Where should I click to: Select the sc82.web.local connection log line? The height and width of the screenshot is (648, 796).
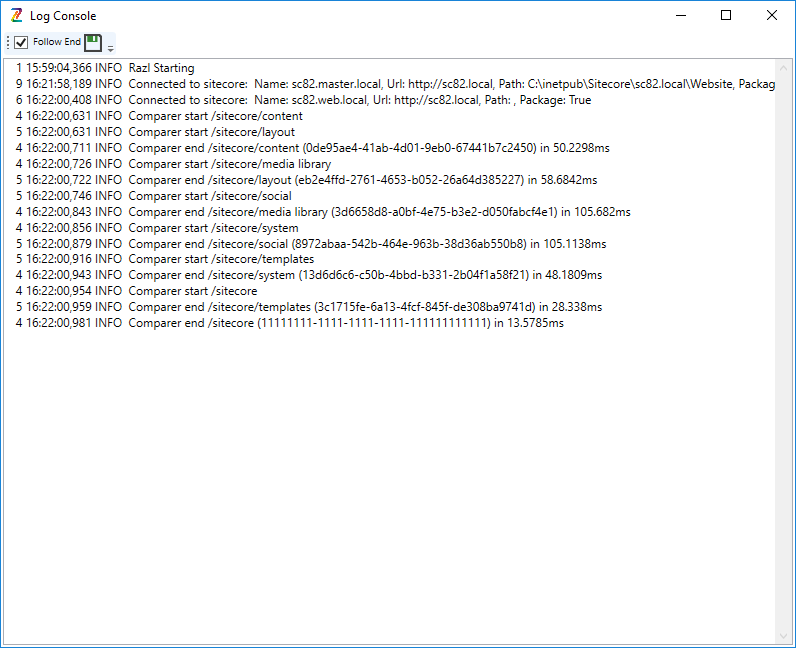point(303,100)
